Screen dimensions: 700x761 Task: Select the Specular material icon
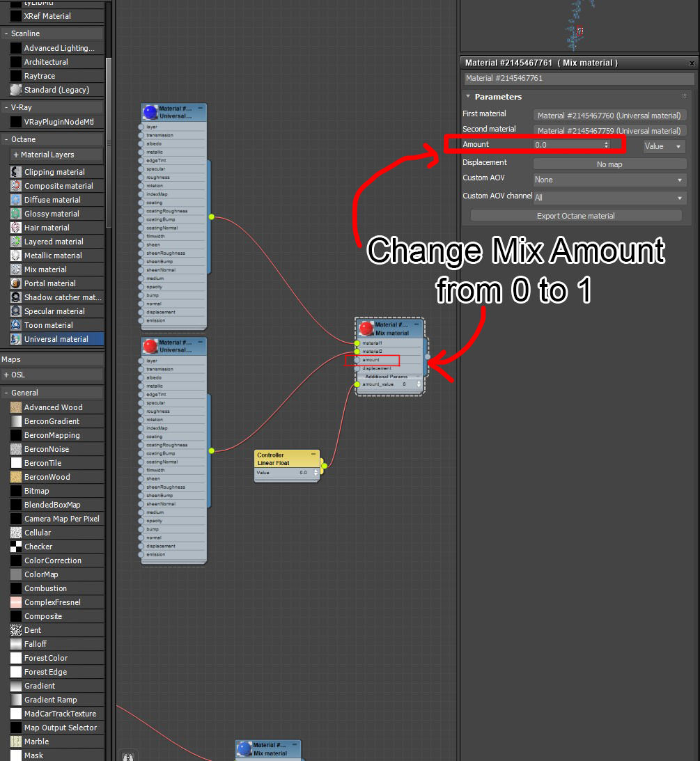[16, 311]
